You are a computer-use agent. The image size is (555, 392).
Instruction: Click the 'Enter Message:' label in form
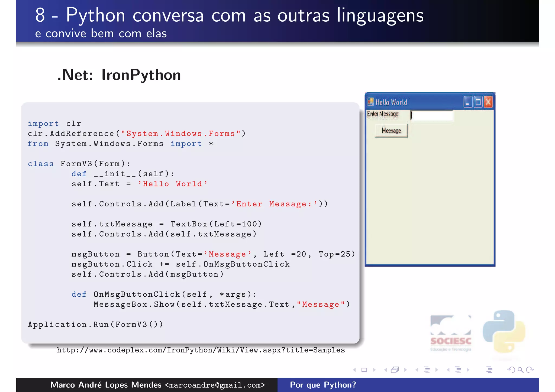pyautogui.click(x=383, y=114)
